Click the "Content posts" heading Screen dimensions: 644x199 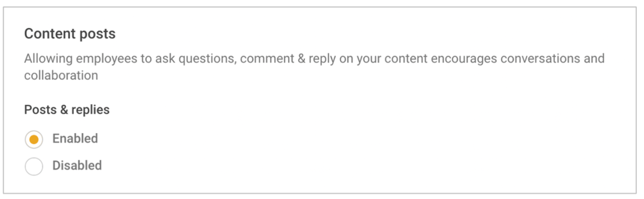[x=70, y=34]
